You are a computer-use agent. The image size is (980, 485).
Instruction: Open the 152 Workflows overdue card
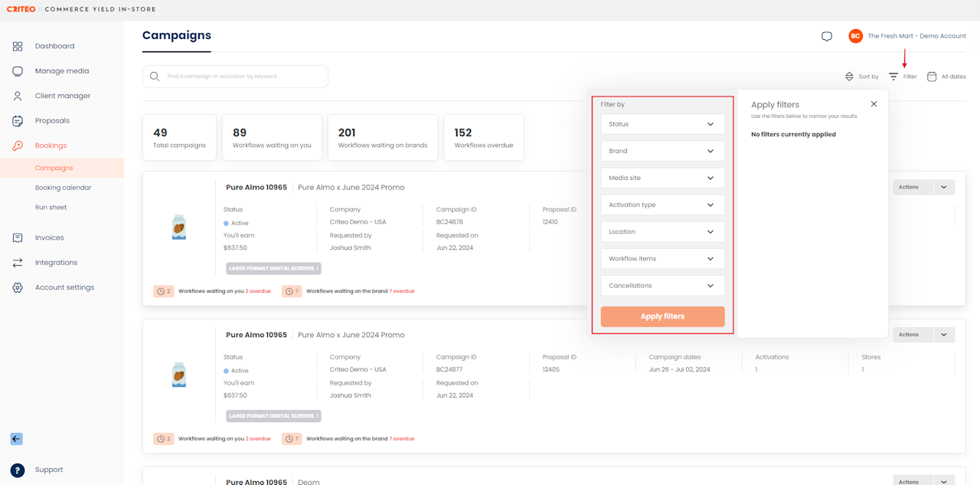coord(484,138)
